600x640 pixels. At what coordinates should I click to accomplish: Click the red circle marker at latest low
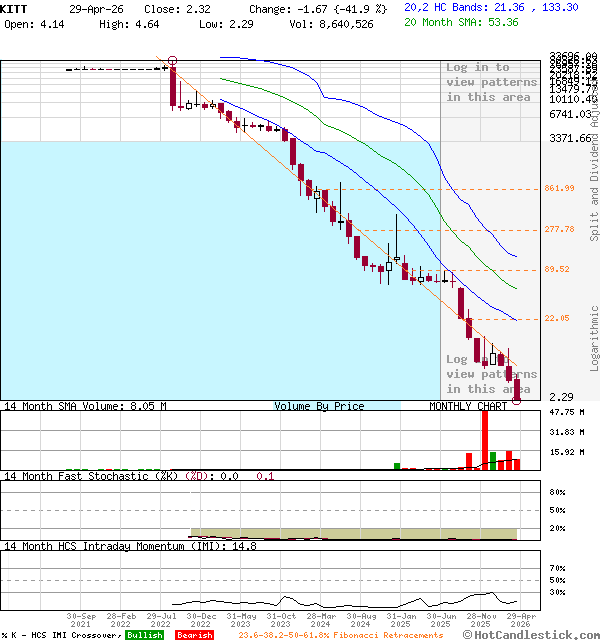tap(517, 398)
